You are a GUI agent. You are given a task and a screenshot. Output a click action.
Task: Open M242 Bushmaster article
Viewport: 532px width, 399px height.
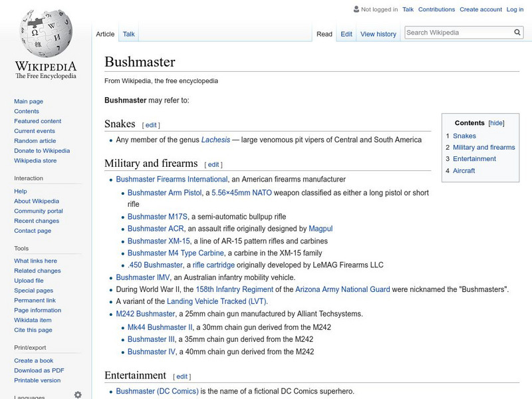(146, 314)
